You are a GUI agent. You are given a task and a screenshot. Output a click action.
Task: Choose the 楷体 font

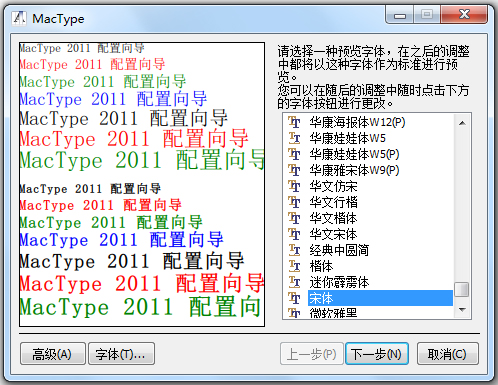(x=321, y=266)
